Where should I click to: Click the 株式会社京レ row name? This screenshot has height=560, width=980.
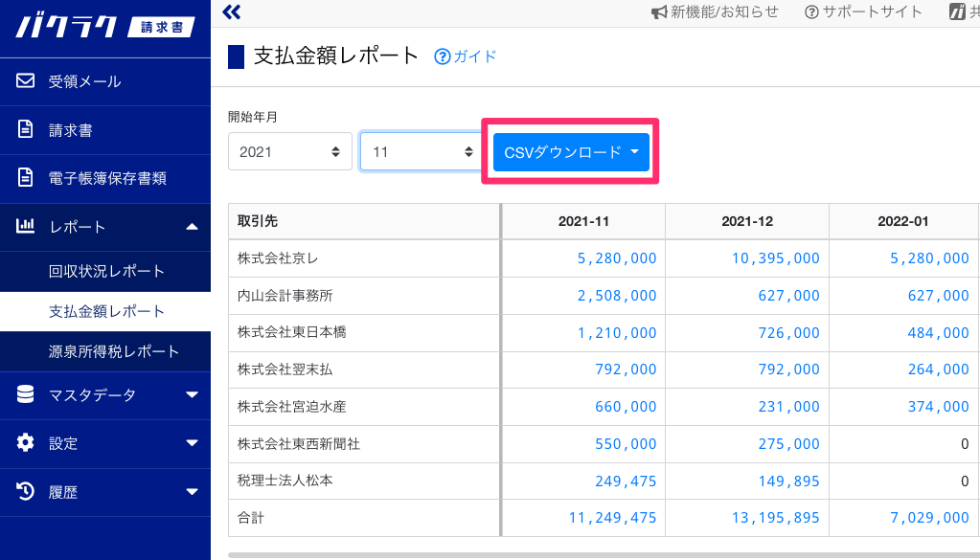(x=278, y=258)
